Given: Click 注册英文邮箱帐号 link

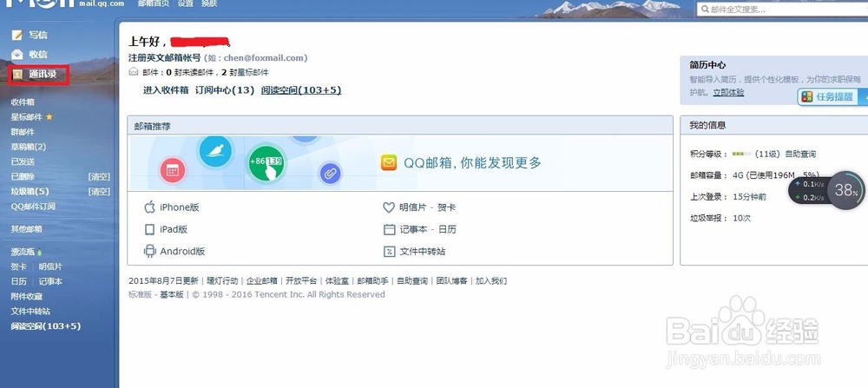Looking at the screenshot, I should 164,57.
